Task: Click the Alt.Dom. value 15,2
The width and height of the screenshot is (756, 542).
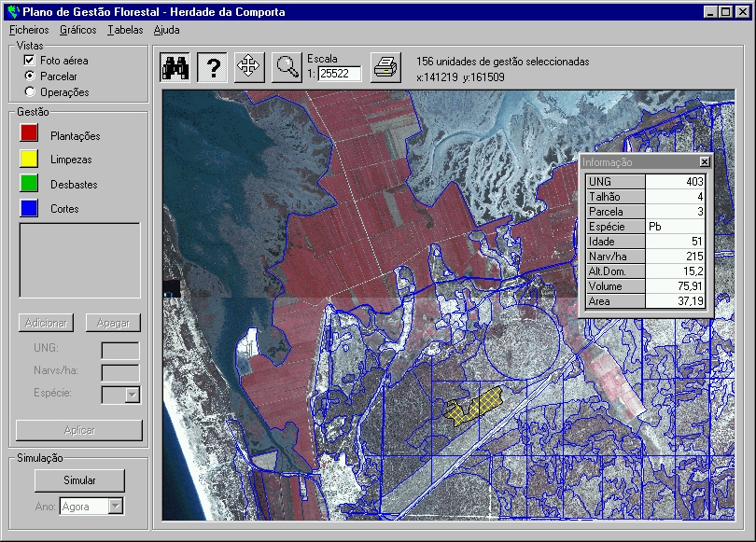Action: (675, 271)
